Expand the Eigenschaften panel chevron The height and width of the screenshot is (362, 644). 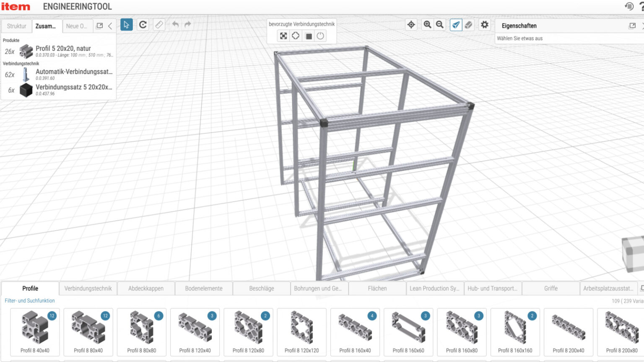[642, 26]
